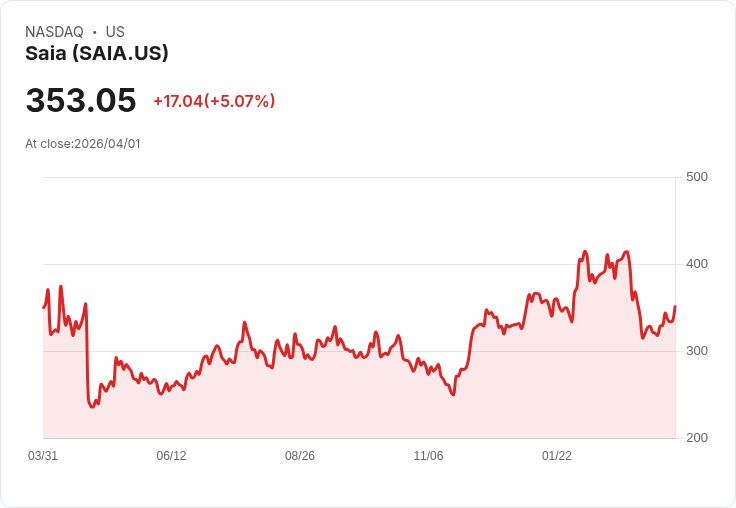Select the 06/12 x-axis date
Viewport: 736px width, 508px height.
[171, 456]
